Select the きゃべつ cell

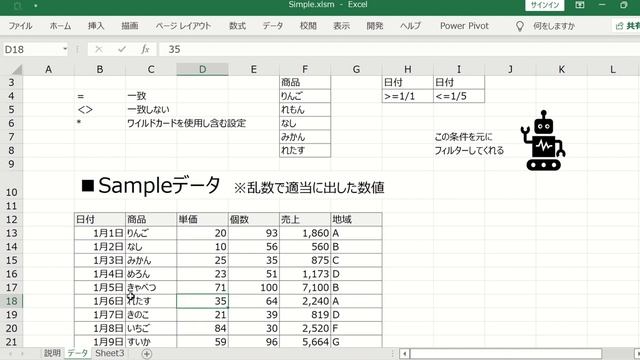[x=151, y=288]
